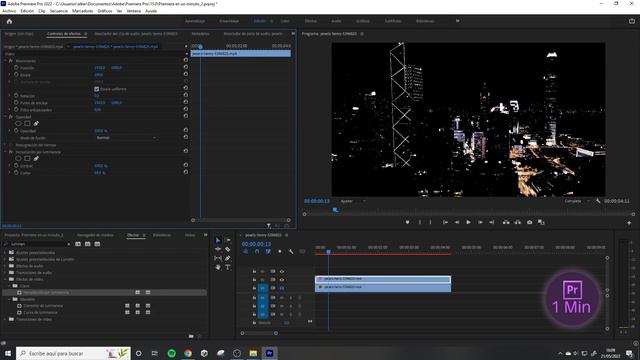
Task: Add a marker in Program monitor
Action: pyautogui.click(x=407, y=222)
